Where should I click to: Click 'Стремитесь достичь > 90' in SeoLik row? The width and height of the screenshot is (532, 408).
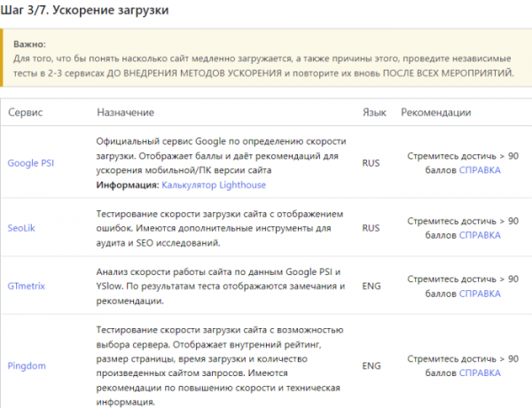tap(463, 221)
